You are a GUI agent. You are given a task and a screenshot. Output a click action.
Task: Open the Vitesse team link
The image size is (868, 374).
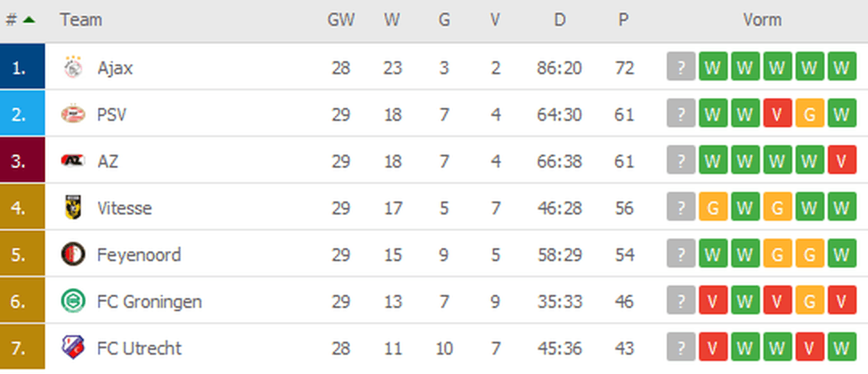click(x=125, y=207)
